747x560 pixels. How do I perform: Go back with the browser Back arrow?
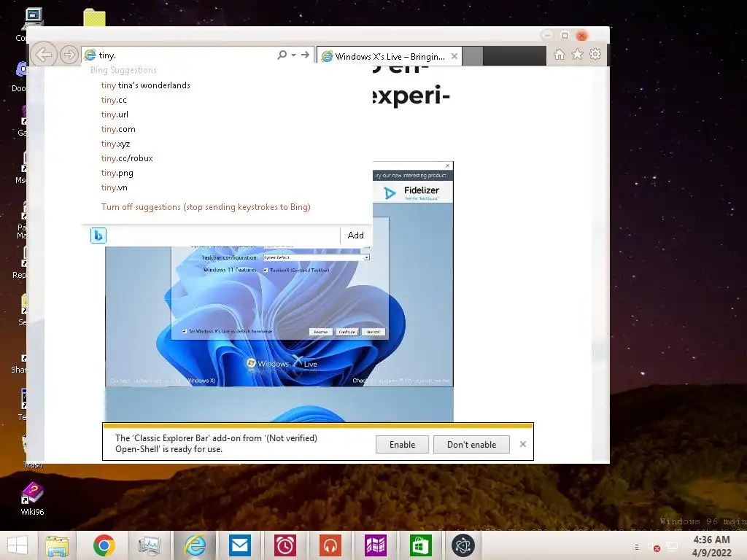(44, 55)
